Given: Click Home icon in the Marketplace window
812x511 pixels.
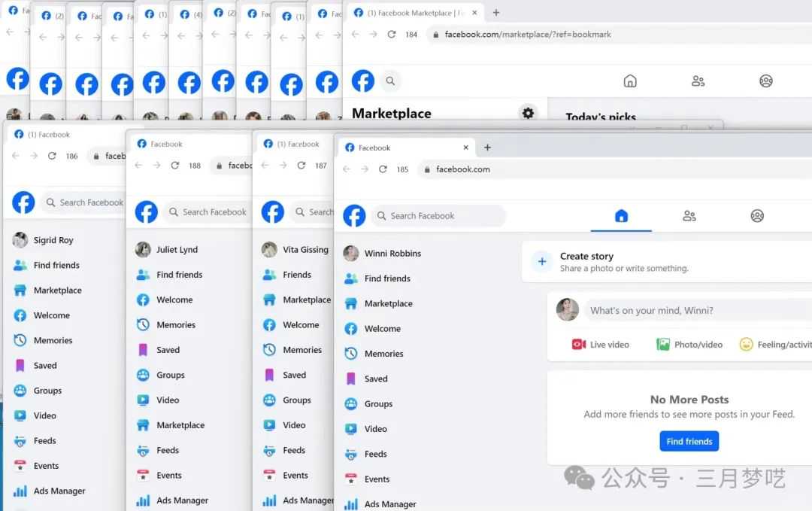Looking at the screenshot, I should [630, 81].
